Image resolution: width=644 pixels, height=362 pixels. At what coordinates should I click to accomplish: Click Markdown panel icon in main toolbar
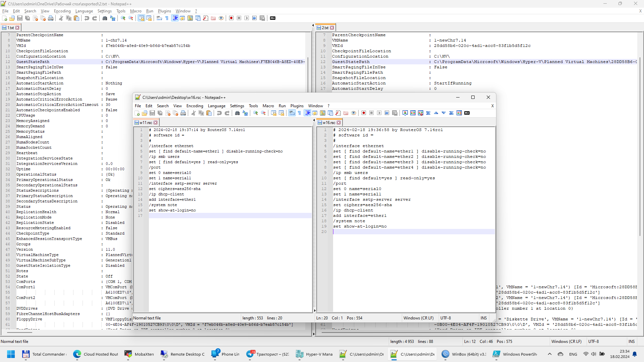click(273, 18)
